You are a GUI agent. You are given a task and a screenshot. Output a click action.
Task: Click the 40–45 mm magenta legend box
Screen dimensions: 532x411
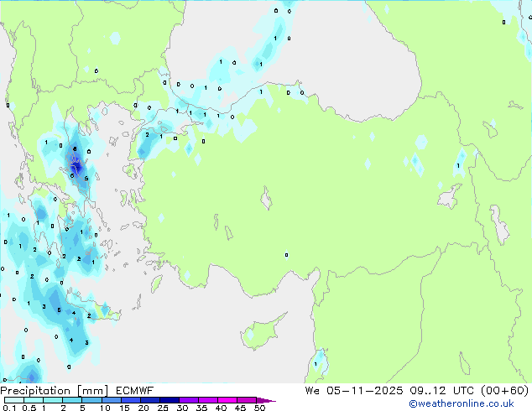(x=227, y=400)
